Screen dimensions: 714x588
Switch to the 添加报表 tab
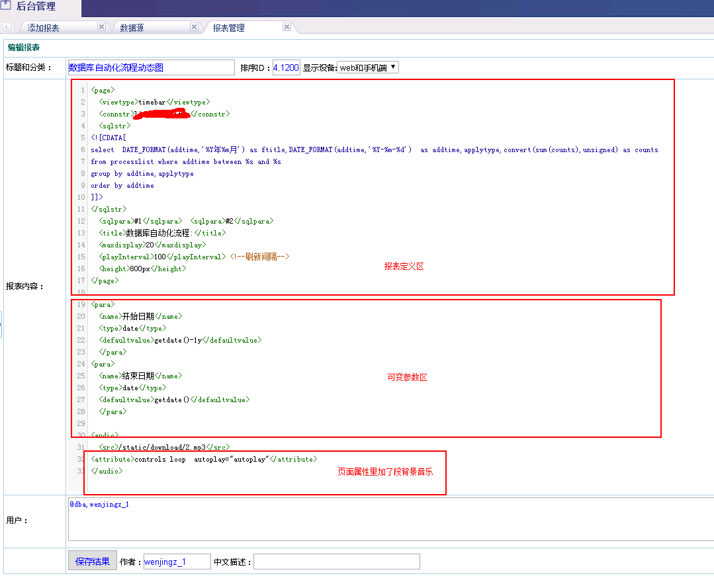(44, 28)
